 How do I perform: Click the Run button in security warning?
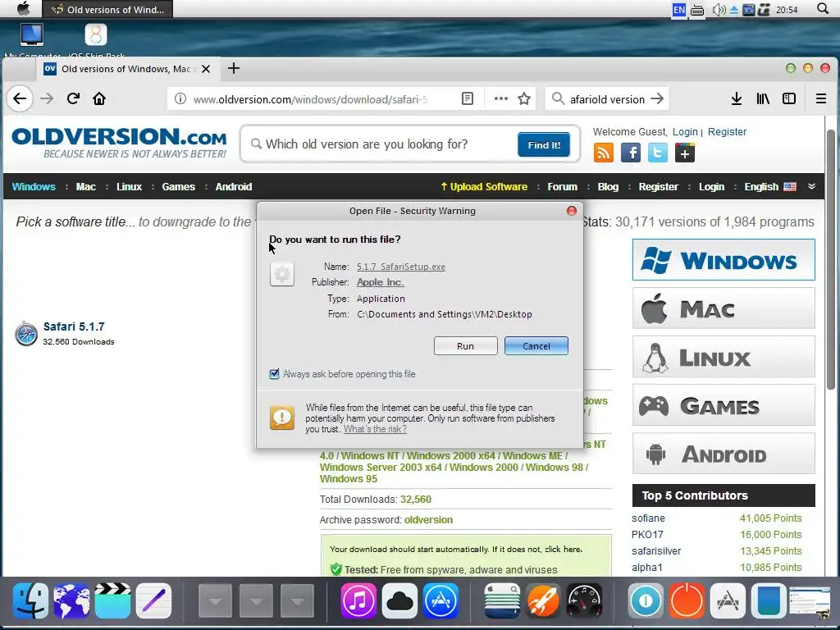pos(466,346)
